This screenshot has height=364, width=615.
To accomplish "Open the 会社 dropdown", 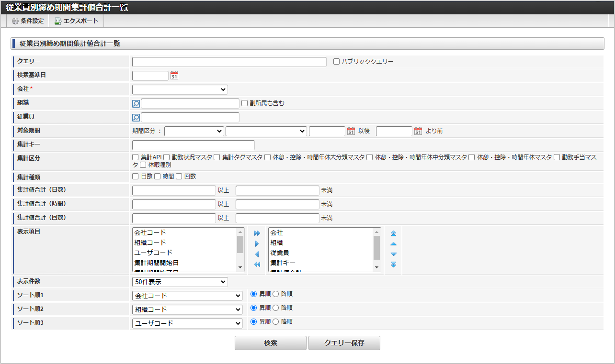I will 180,89.
